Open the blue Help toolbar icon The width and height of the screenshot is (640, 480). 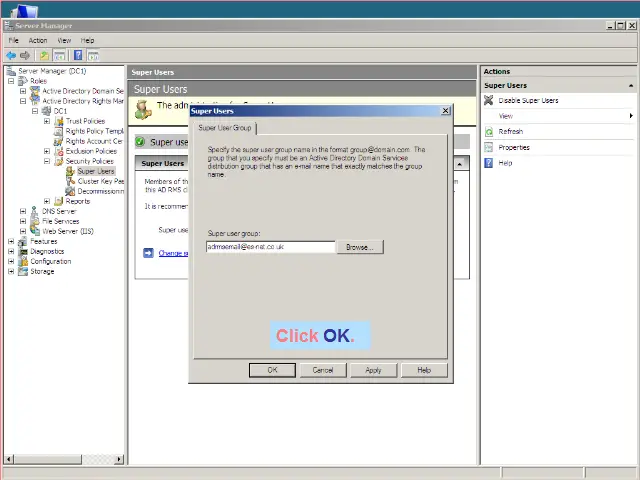tap(78, 55)
